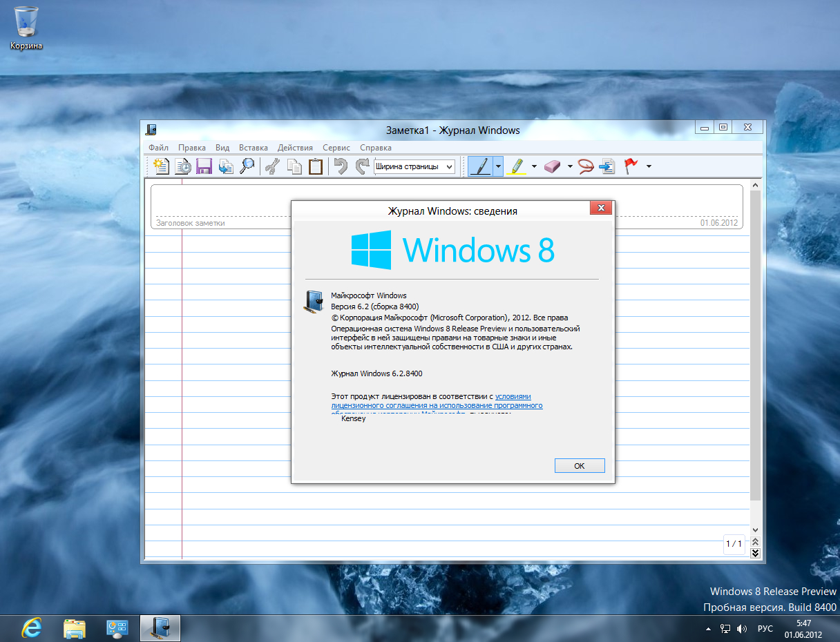Click the import/export pages toolbar icon

pos(225,166)
